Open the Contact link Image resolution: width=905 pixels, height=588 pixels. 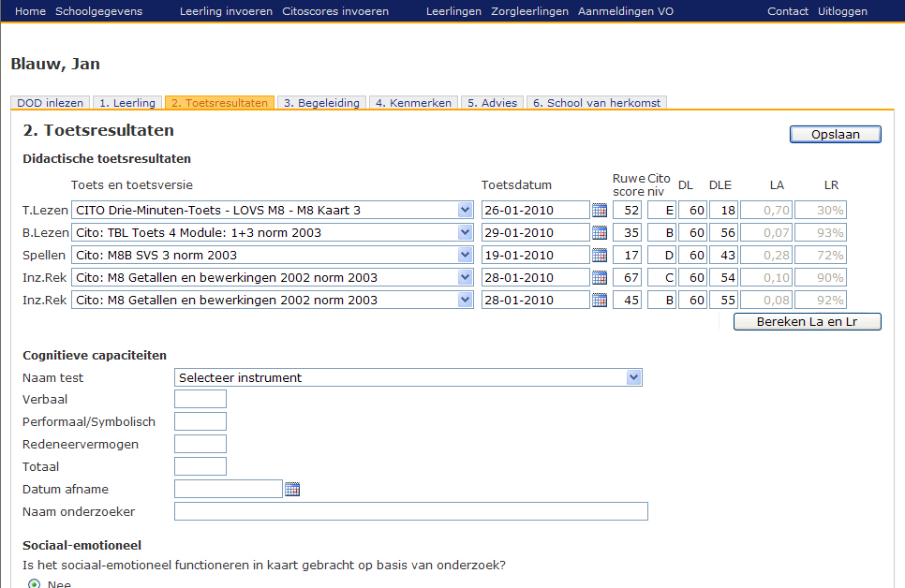[x=787, y=11]
